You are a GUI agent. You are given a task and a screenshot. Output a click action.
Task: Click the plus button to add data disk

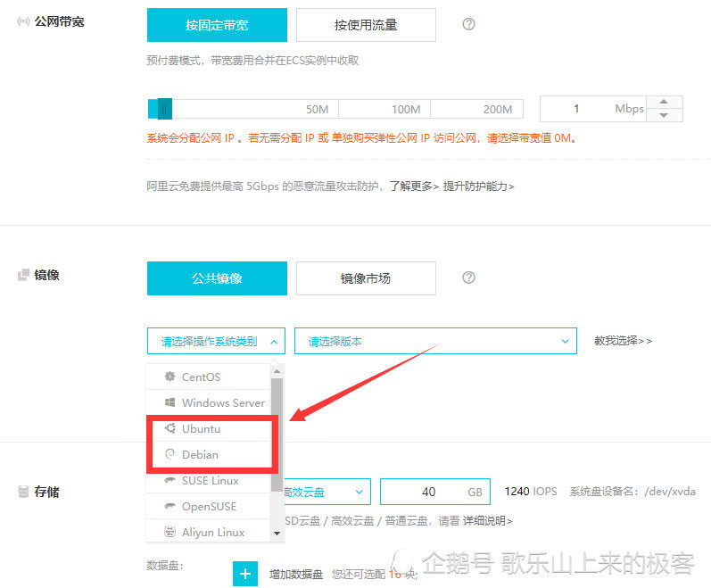point(244,574)
